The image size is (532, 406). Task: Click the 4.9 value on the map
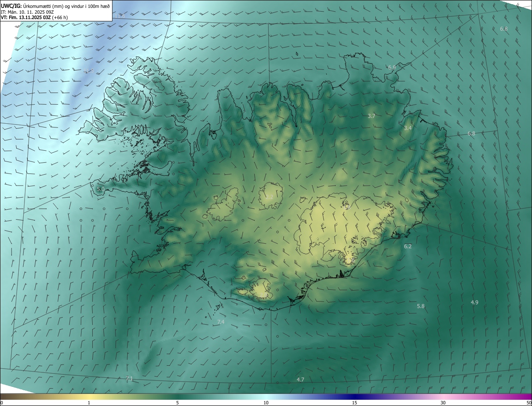[x=474, y=302]
